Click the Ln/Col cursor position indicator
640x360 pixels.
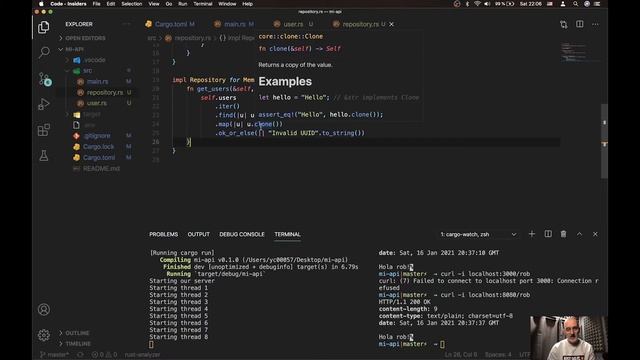click(460, 355)
